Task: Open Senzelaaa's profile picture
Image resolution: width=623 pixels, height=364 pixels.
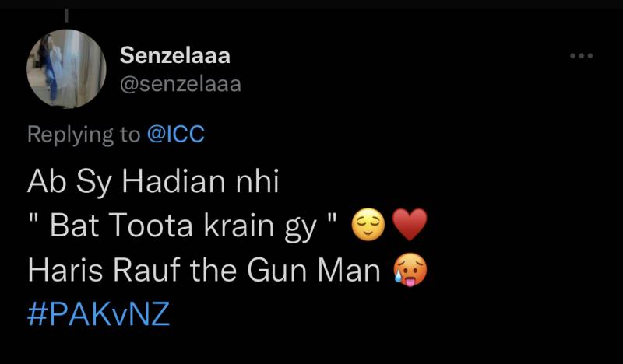Action: click(65, 68)
